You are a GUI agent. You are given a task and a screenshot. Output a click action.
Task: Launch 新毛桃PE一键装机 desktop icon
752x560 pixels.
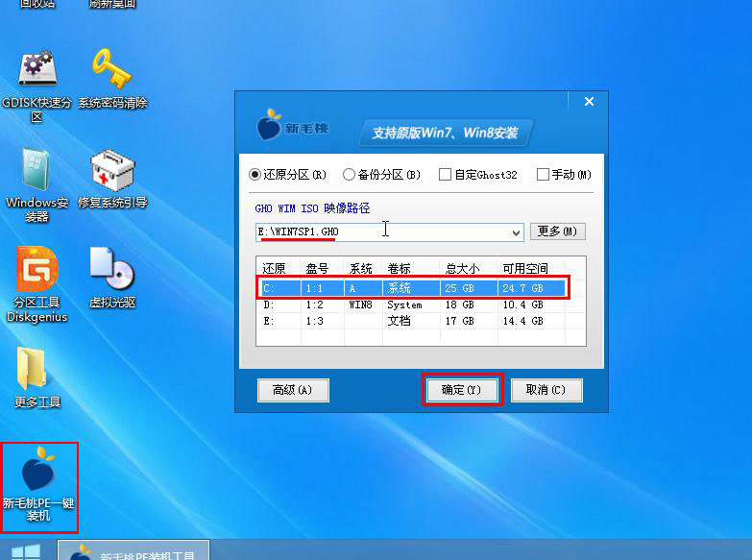click(x=38, y=486)
